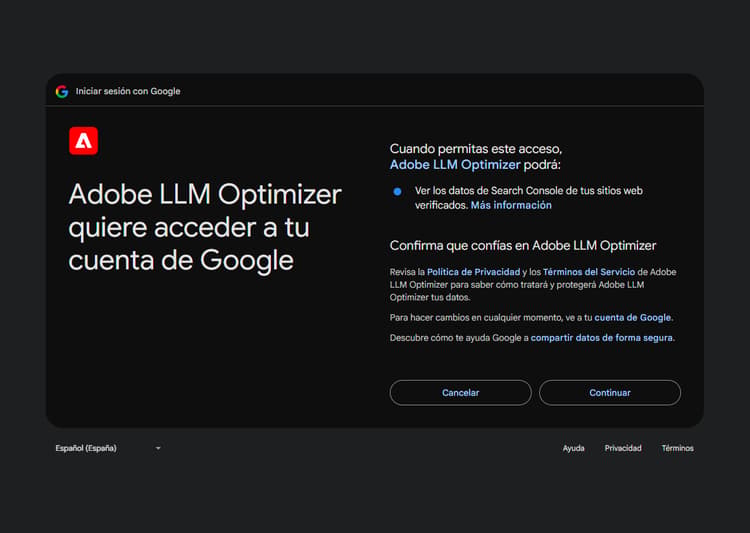The image size is (750, 533).
Task: Open compartir datos de forma segura link
Action: [601, 338]
